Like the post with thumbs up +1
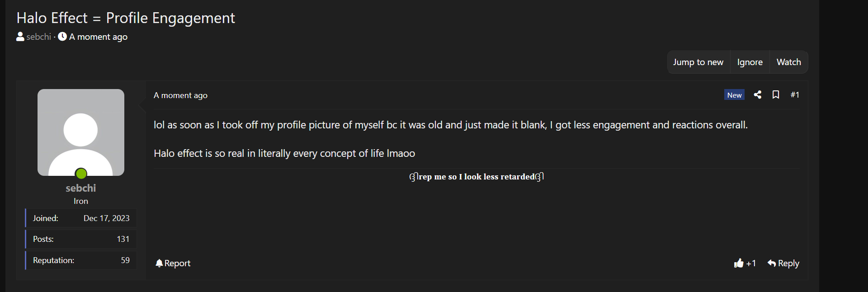Screen dimensions: 868x292 (745, 263)
